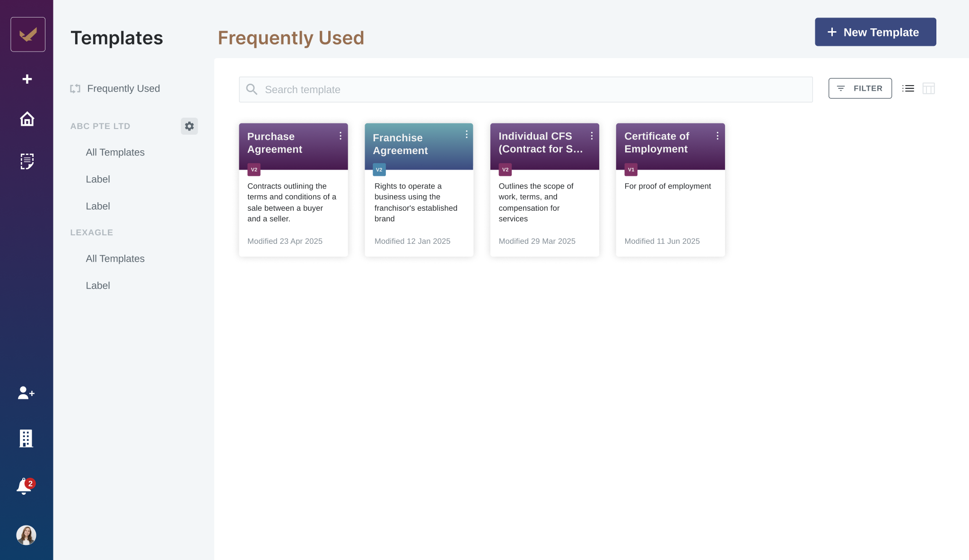This screenshot has height=560, width=969.
Task: Open notifications with the bell icon
Action: [24, 487]
